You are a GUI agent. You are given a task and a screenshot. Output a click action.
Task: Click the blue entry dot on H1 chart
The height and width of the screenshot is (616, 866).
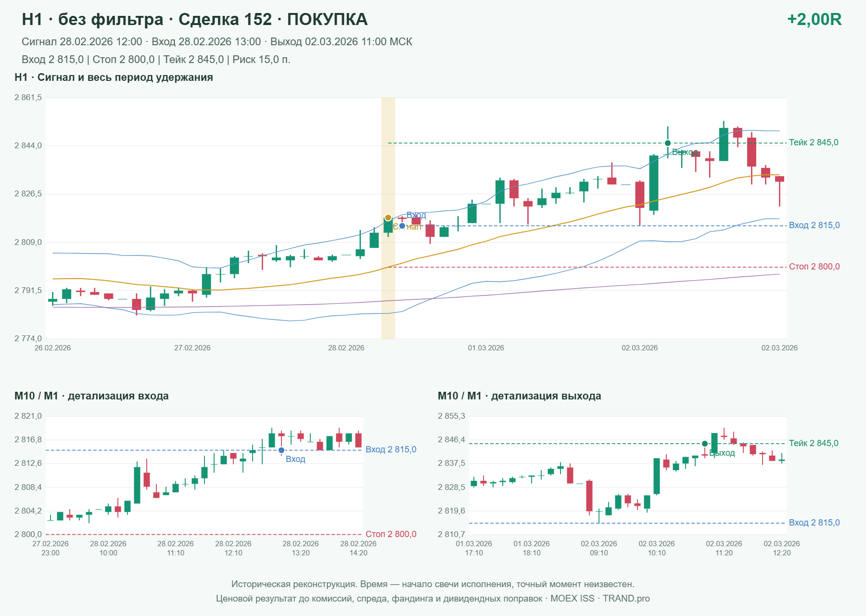pyautogui.click(x=402, y=226)
